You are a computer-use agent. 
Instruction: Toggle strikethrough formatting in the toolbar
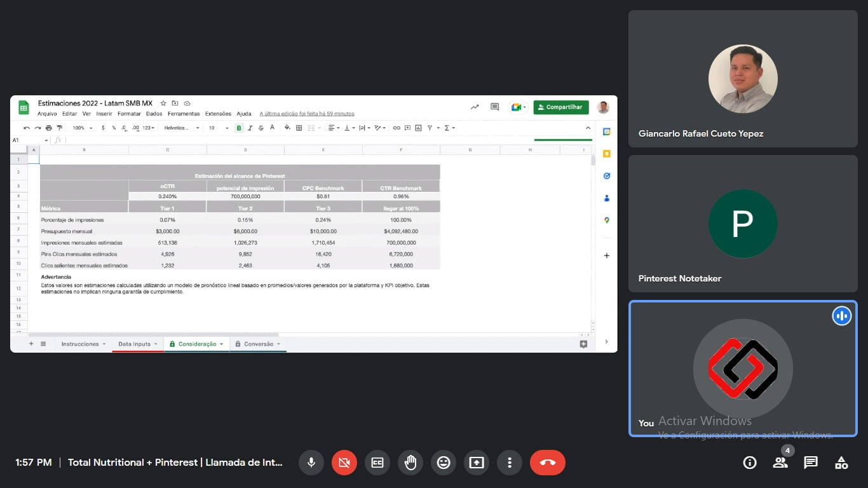pyautogui.click(x=261, y=128)
